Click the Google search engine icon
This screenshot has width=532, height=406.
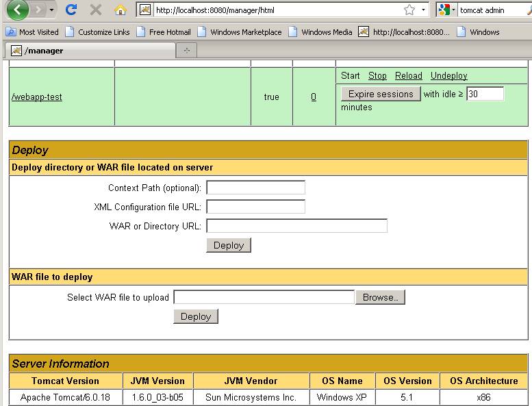444,10
